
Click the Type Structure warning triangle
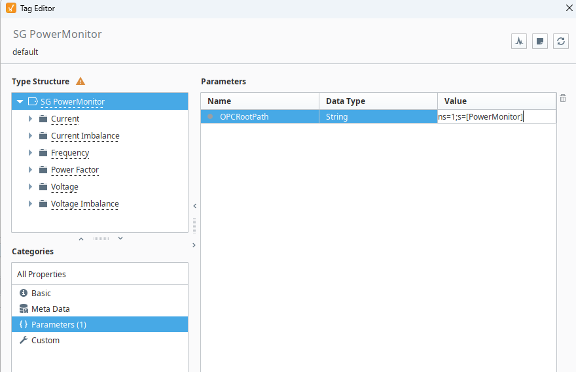[80, 82]
